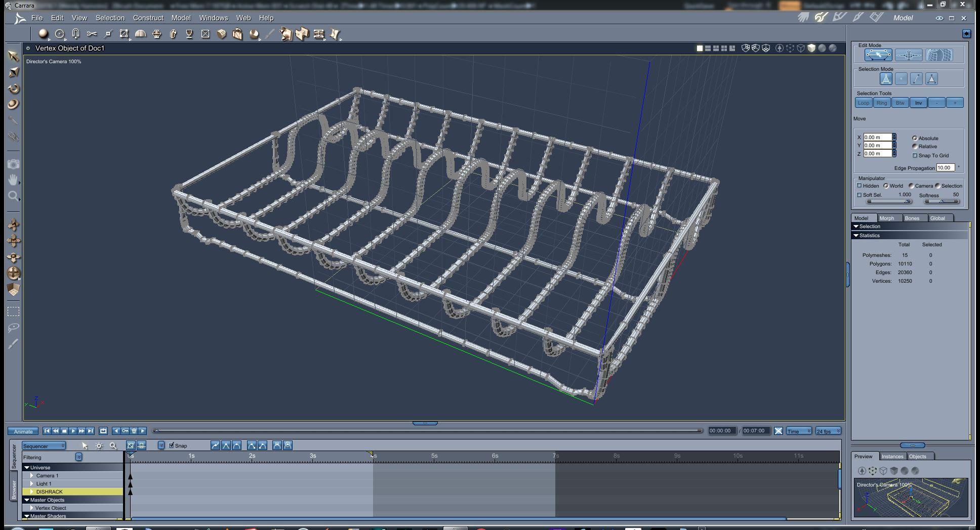The image size is (980, 530).
Task: Click the Inv selection button
Action: pos(918,103)
